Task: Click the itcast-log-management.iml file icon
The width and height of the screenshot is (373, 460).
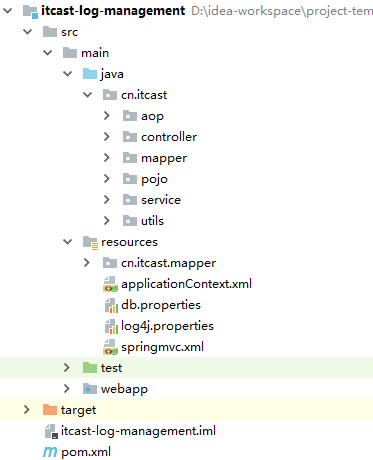Action: [x=51, y=431]
